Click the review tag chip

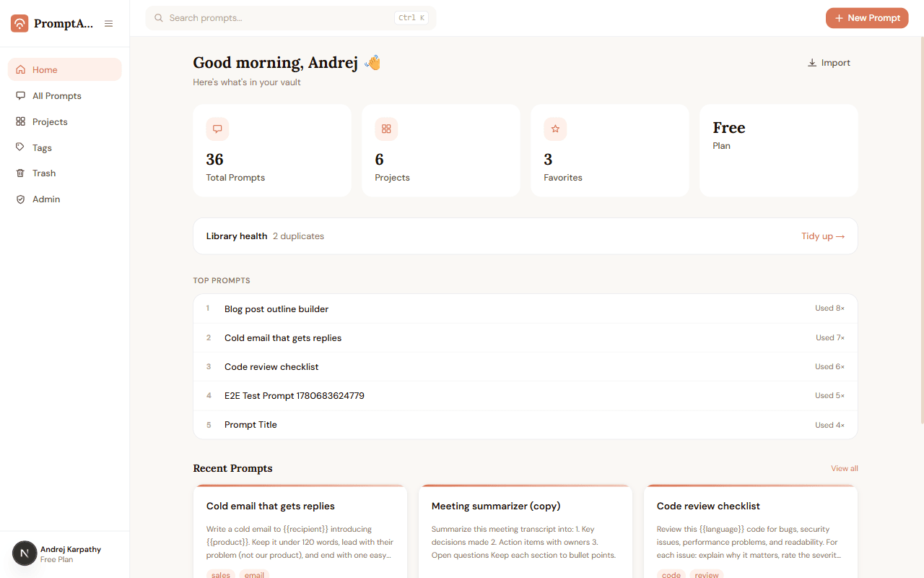coord(707,574)
